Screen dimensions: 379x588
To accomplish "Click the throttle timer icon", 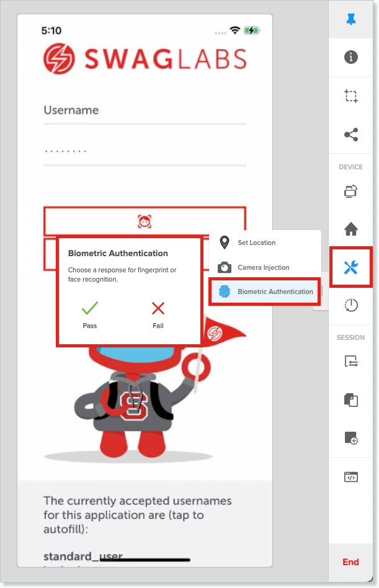I will pos(351,305).
